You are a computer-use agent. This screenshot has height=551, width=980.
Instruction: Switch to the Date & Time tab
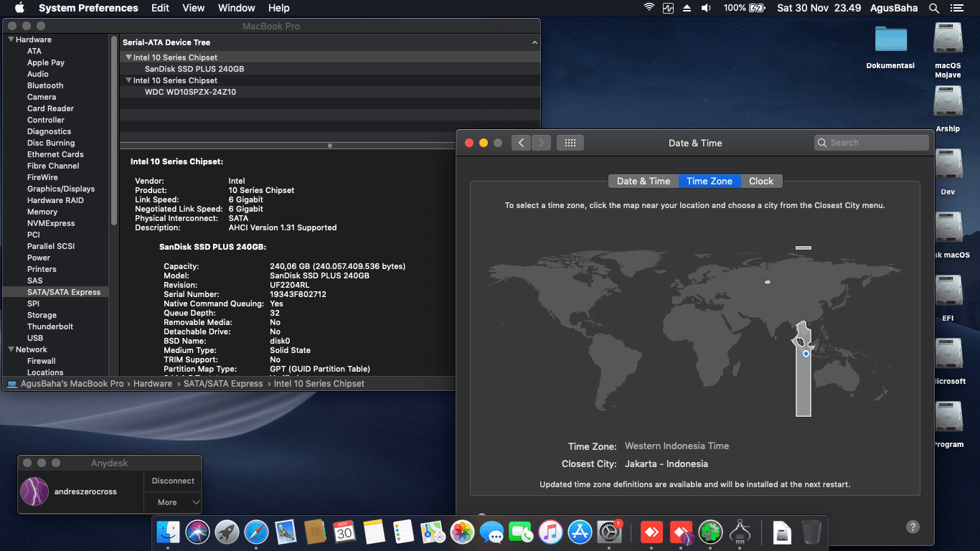point(644,181)
